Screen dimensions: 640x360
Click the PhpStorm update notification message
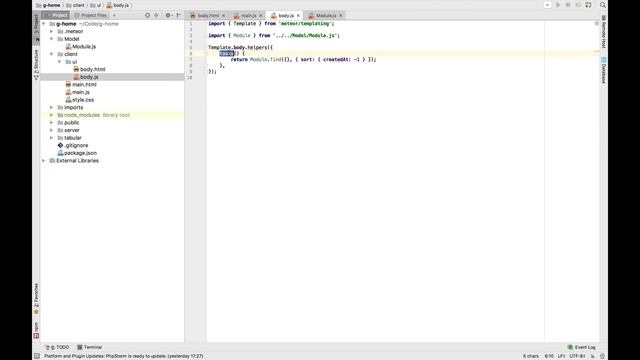click(124, 356)
